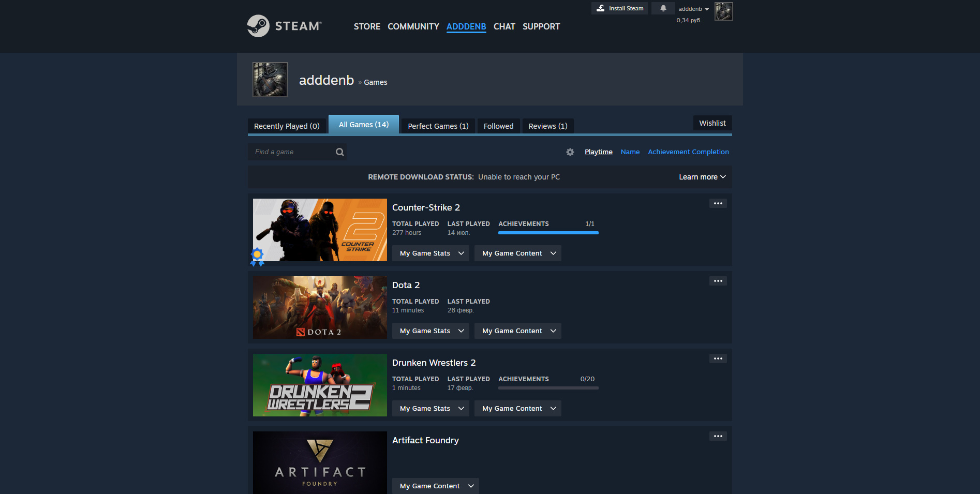The image size is (980, 494).
Task: Expand My Game Content for Counter-Strike 2
Action: pos(517,253)
